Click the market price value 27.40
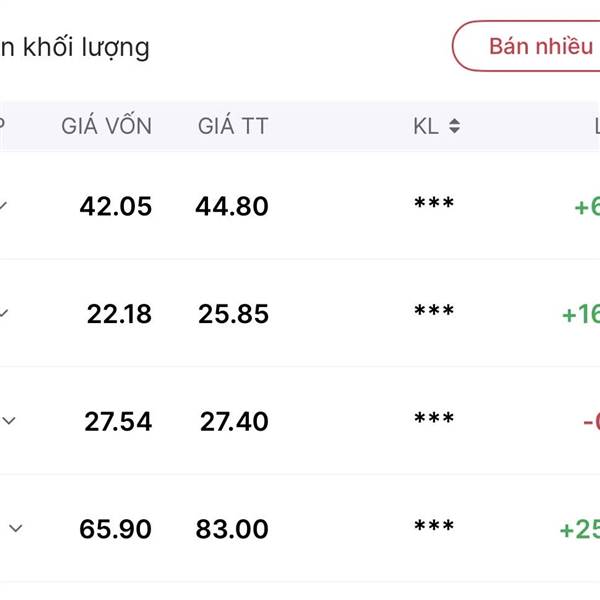Viewport: 600px width, 600px height. 232,422
